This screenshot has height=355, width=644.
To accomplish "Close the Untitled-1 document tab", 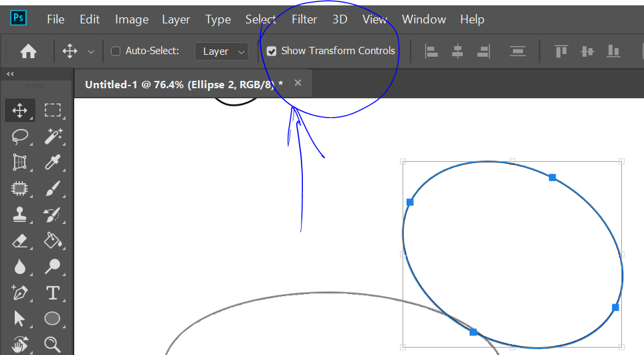I will tap(298, 83).
